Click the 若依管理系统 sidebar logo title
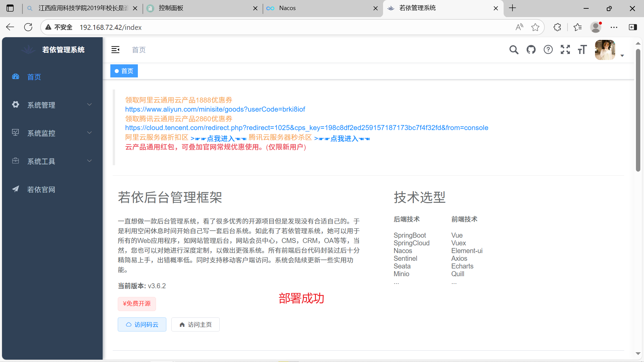This screenshot has height=362, width=644. pyautogui.click(x=63, y=50)
